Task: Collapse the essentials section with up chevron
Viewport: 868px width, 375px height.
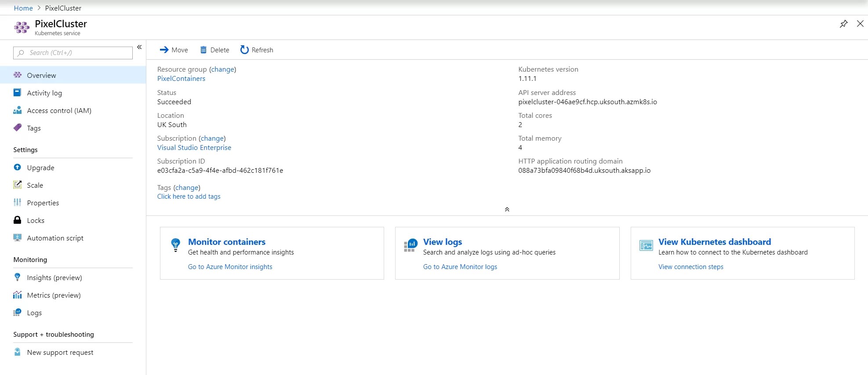Action: 507,210
